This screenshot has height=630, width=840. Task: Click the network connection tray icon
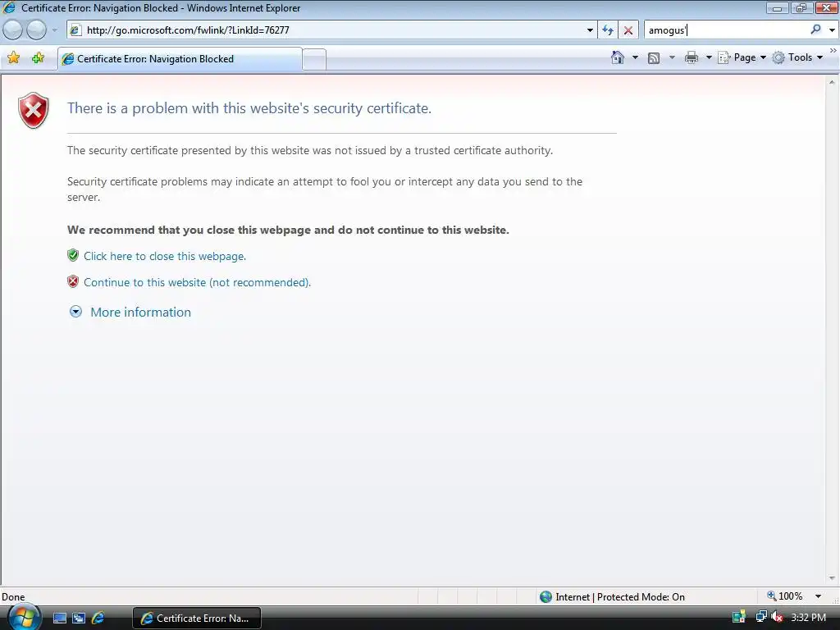point(760,617)
